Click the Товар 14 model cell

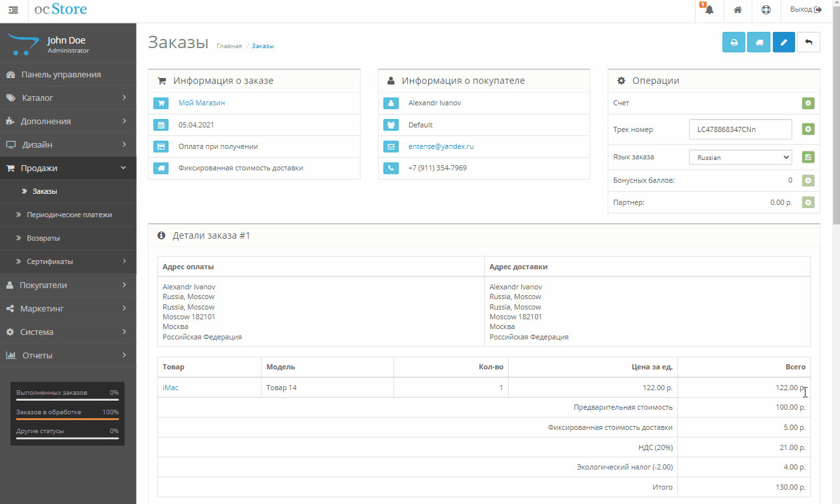click(327, 388)
